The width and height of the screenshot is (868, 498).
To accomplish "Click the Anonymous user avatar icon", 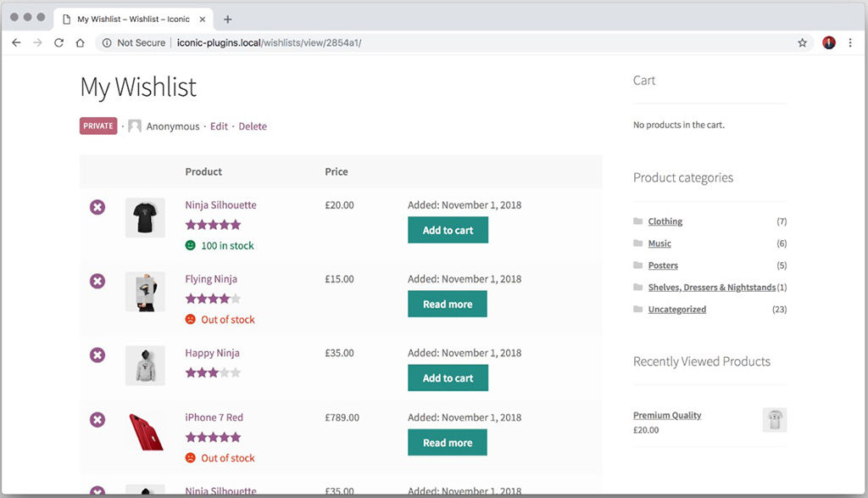I will tap(135, 126).
